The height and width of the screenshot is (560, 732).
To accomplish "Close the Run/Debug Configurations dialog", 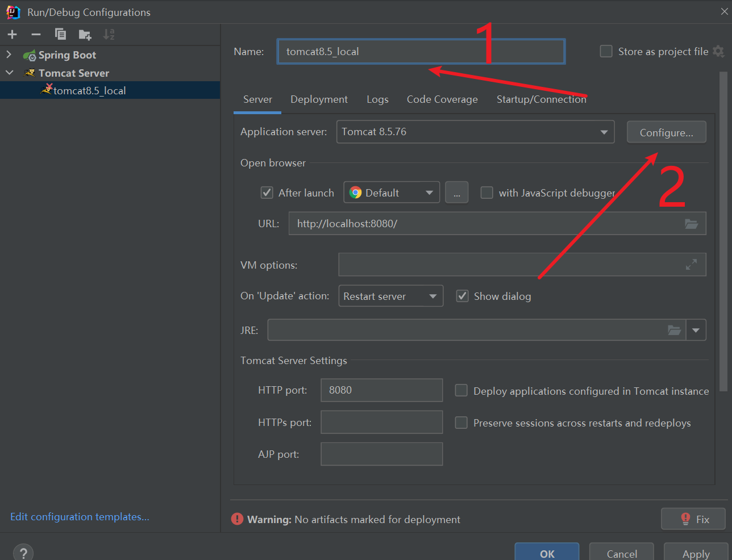I will [724, 12].
